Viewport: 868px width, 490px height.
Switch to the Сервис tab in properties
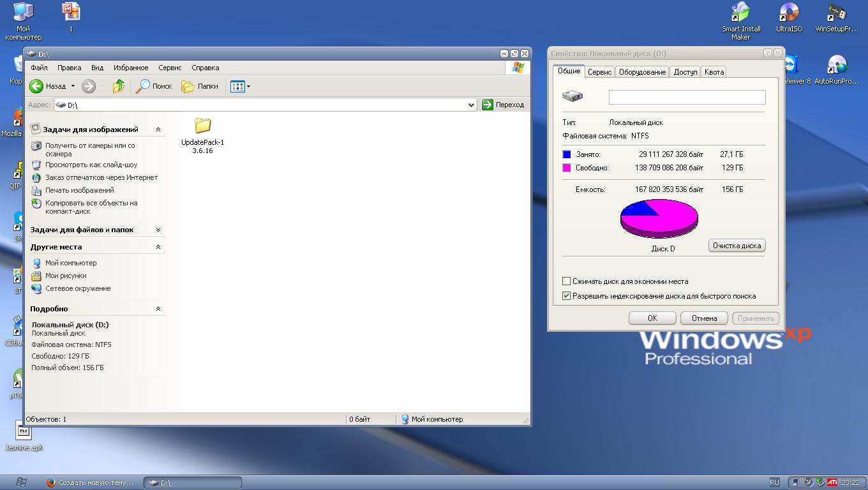(599, 72)
